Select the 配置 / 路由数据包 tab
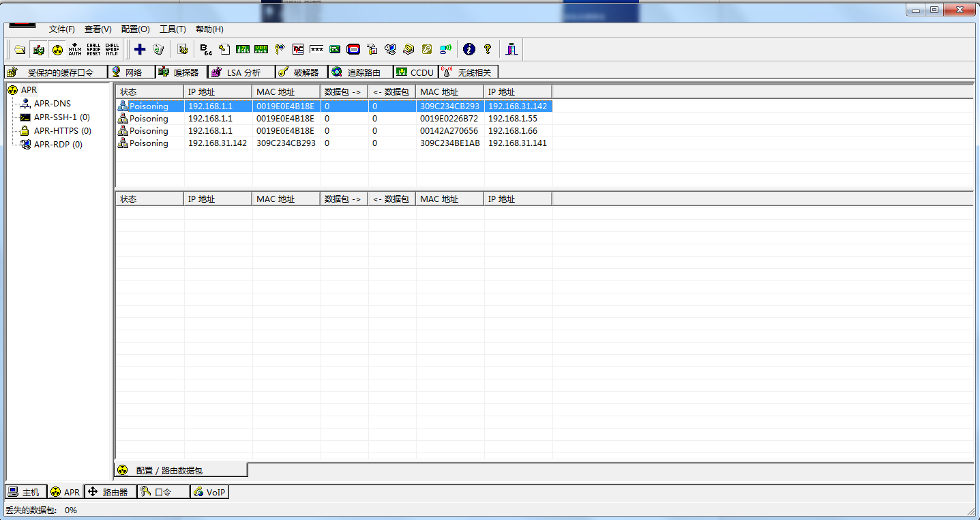Viewport: 980px width, 520px height. pyautogui.click(x=181, y=470)
